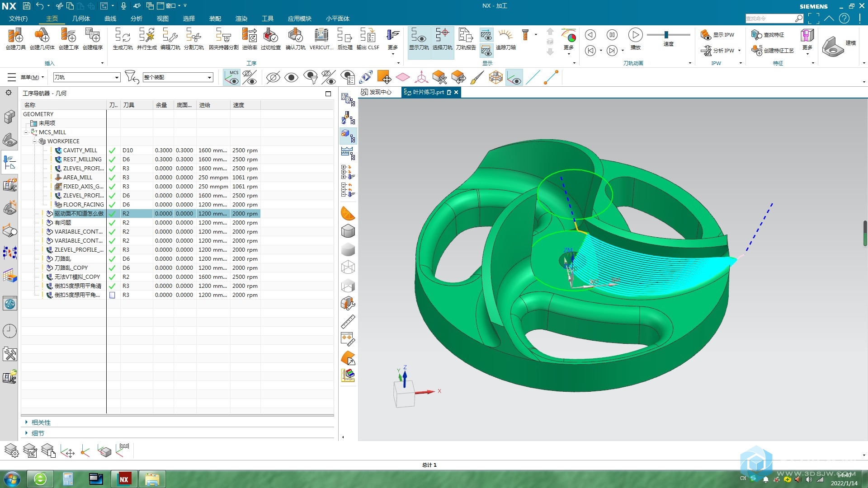Click the 输出 CLSF icon

(x=368, y=38)
